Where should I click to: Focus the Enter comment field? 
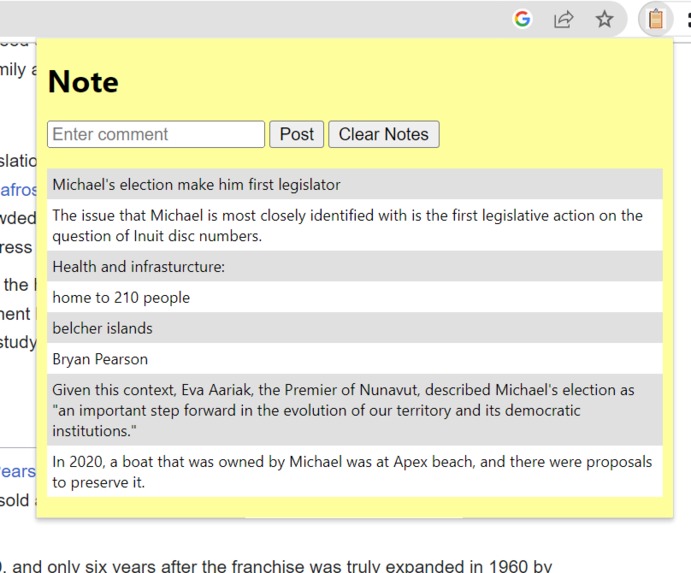coord(156,134)
